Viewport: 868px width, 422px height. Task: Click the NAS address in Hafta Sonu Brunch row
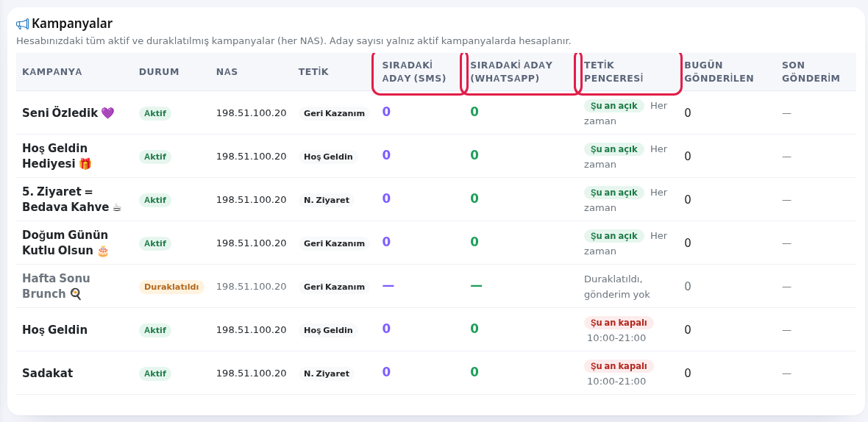[x=252, y=287]
